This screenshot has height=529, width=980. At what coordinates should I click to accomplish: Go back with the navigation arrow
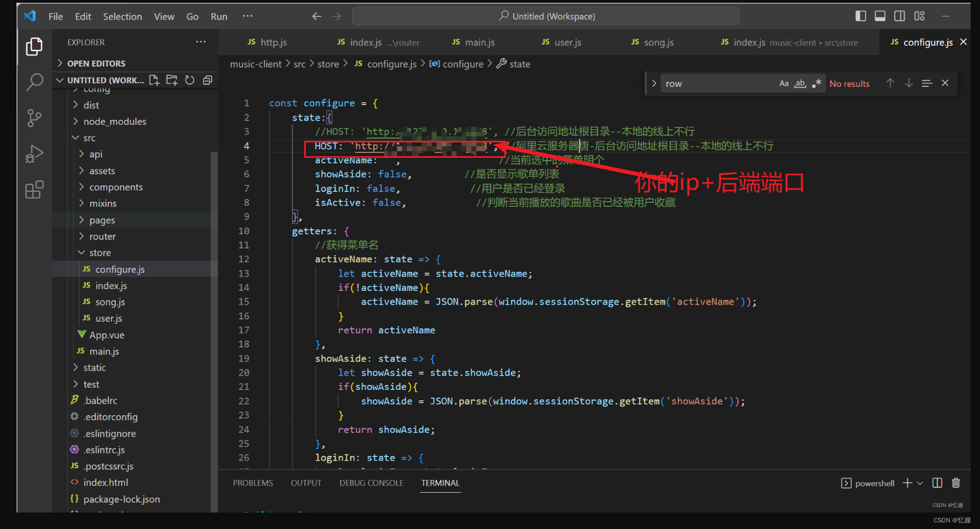coord(317,16)
